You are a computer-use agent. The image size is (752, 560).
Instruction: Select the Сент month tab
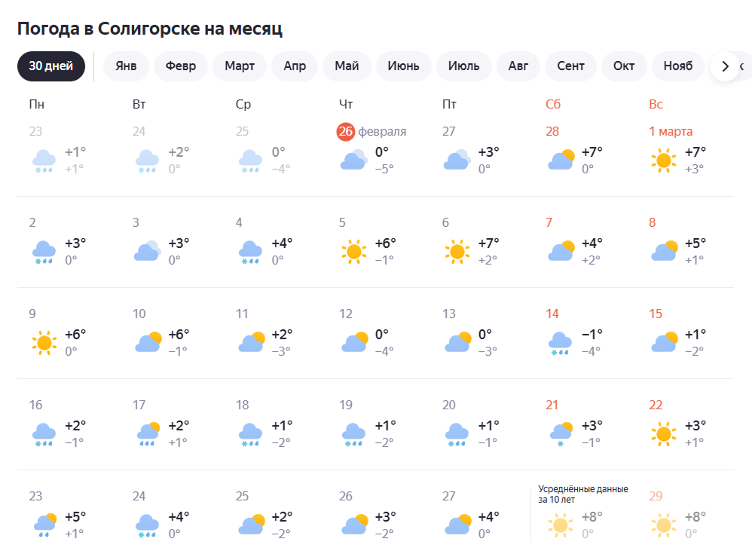tap(570, 66)
